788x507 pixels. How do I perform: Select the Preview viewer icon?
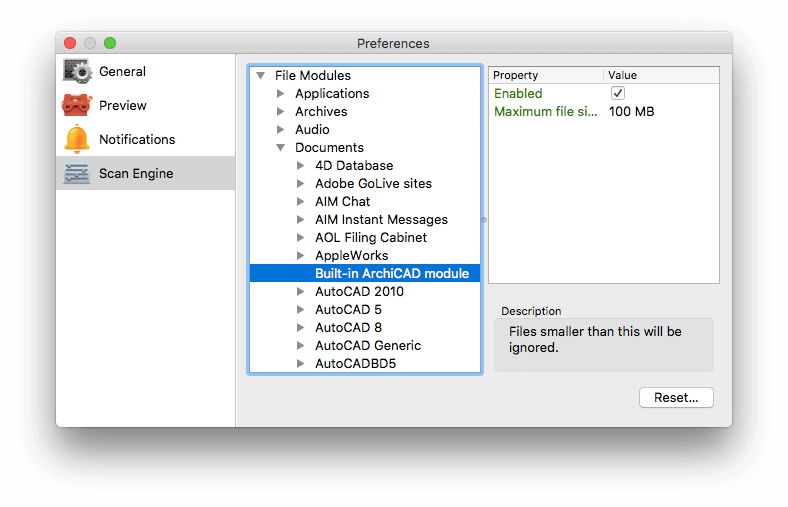[x=77, y=105]
